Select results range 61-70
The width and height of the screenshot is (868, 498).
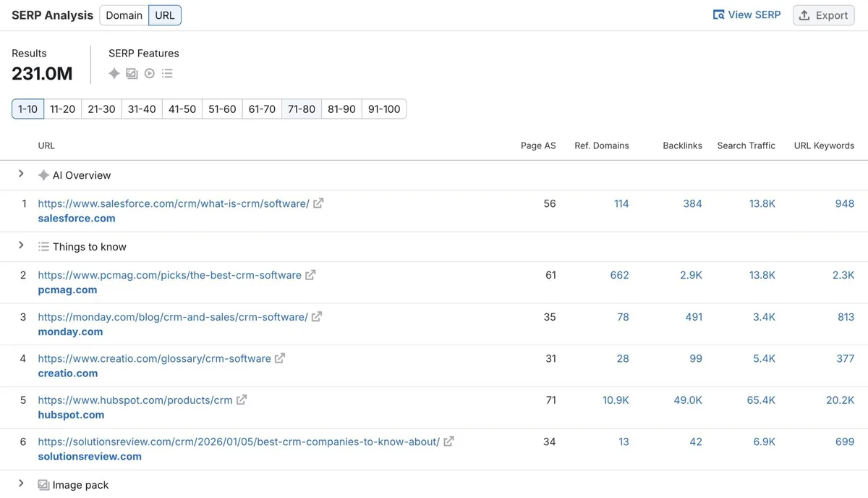click(262, 109)
